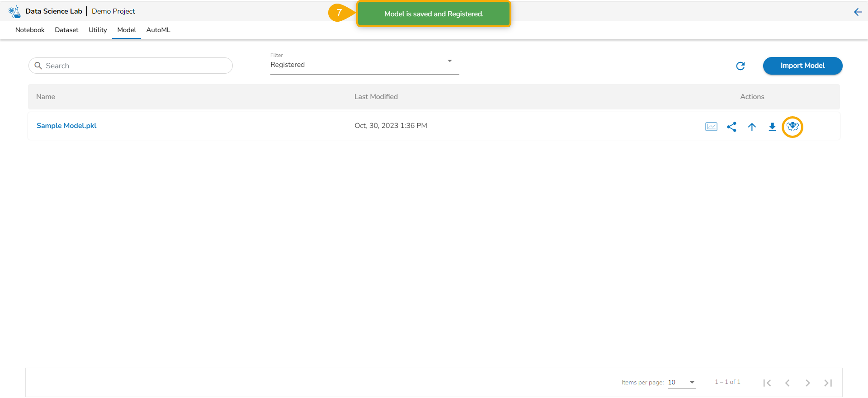868x398 pixels.
Task: Share the Sample Model.pkl model
Action: coord(731,127)
